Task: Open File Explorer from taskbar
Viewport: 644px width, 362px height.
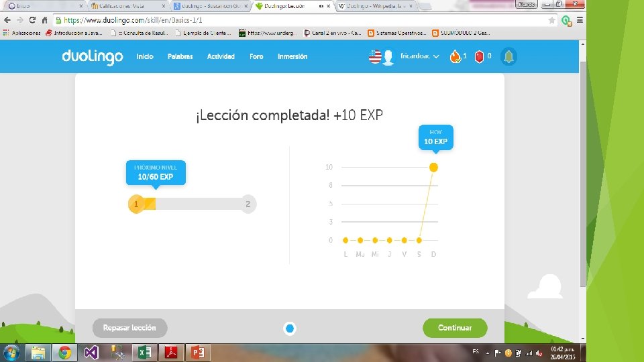Action: (38, 353)
